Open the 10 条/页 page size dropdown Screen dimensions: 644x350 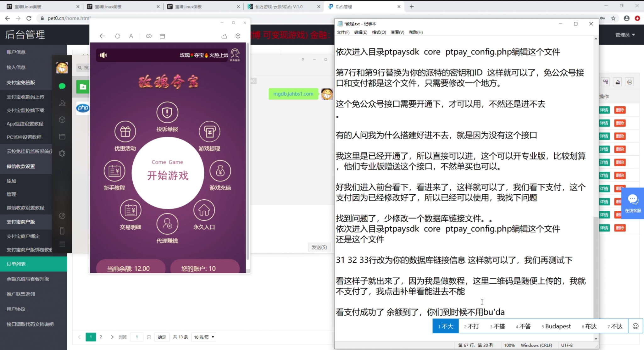coord(204,337)
